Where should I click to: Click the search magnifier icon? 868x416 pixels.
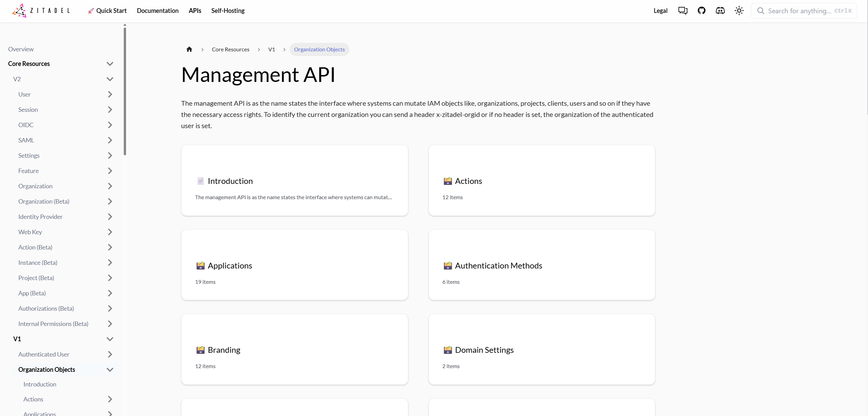[x=761, y=11]
